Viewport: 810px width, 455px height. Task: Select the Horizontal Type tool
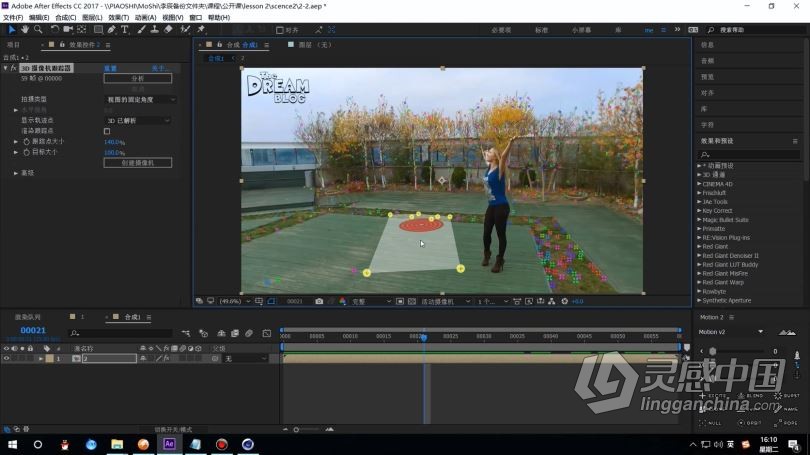(125, 30)
